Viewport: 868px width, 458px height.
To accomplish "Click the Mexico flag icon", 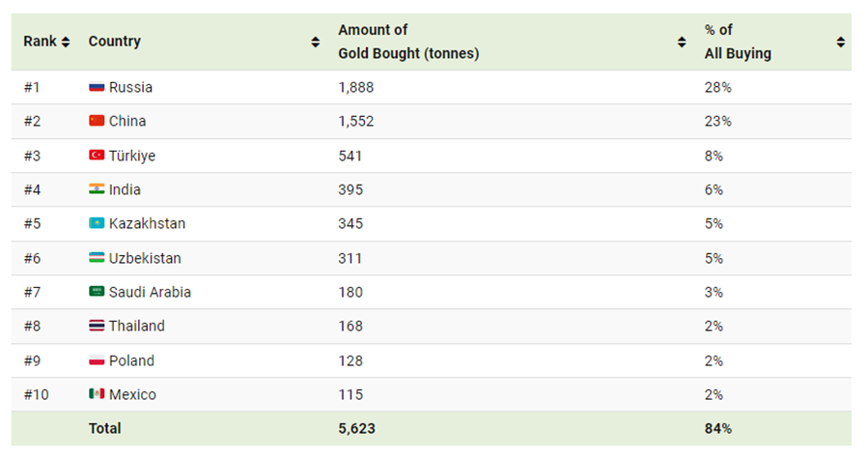I will [x=97, y=394].
